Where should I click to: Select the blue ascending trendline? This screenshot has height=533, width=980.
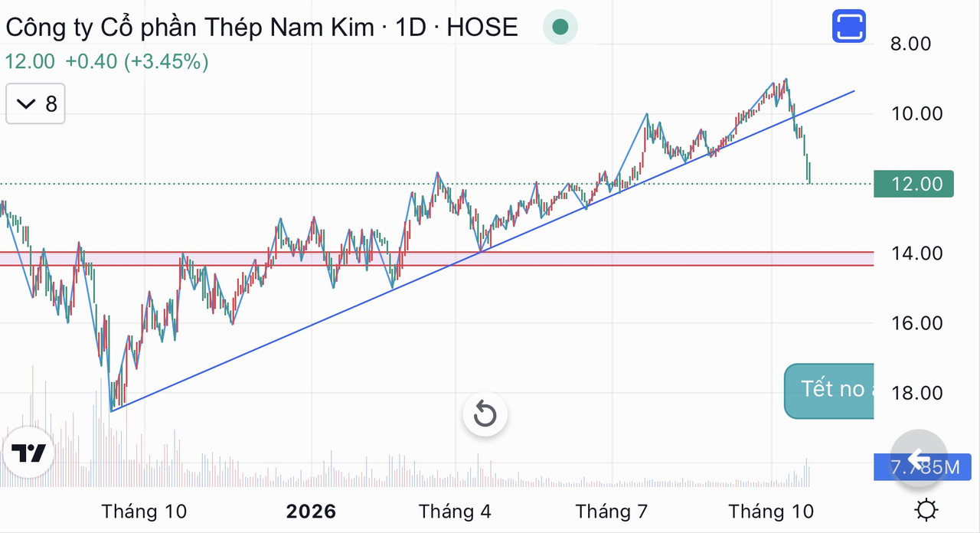point(482,251)
